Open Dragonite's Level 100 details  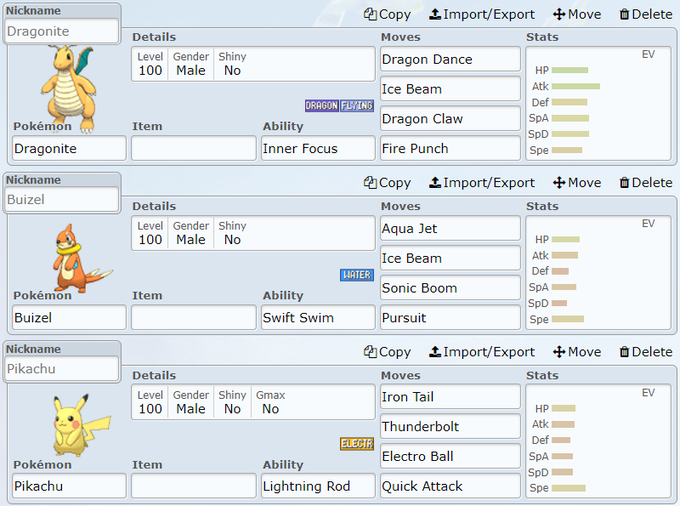pyautogui.click(x=150, y=64)
